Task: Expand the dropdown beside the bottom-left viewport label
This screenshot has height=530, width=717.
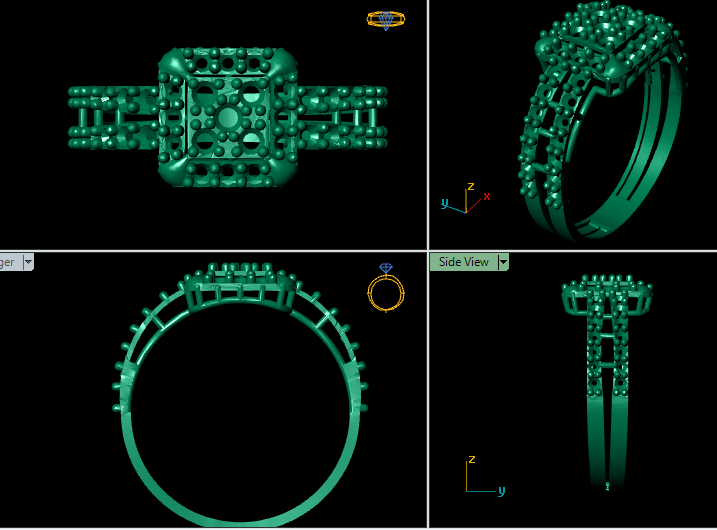Action: coord(28,262)
